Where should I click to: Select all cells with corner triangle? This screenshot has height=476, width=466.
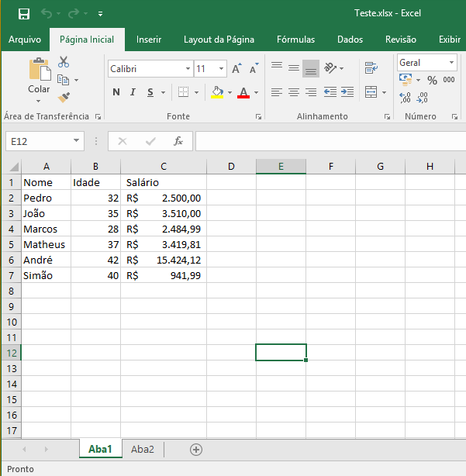coord(12,167)
